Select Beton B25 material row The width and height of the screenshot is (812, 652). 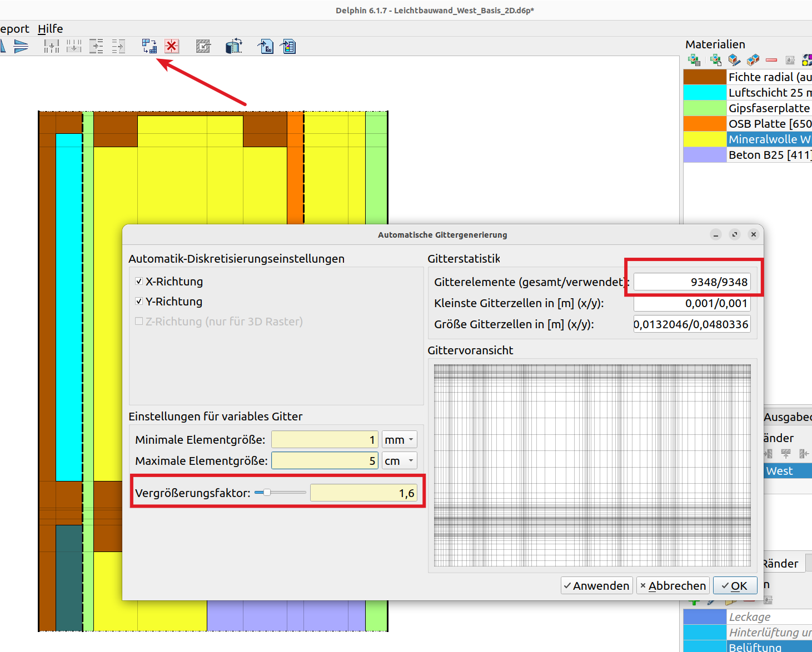coord(769,155)
